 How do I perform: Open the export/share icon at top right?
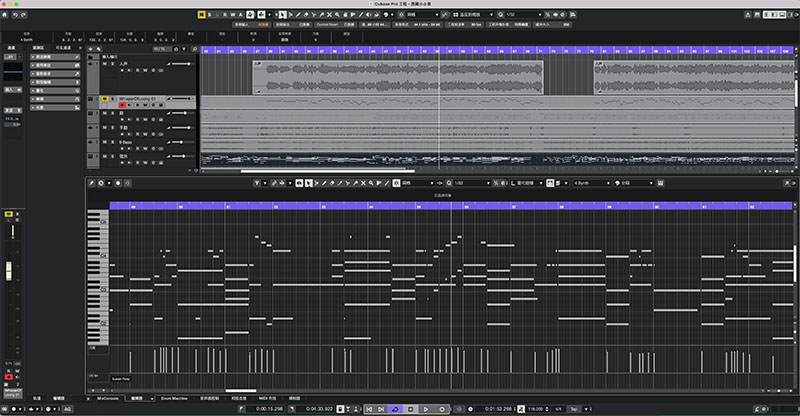(747, 15)
